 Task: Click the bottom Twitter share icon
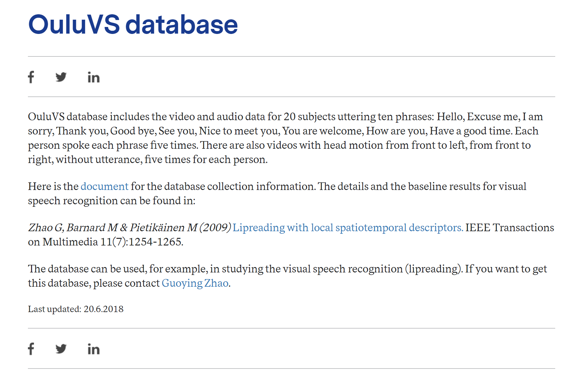click(61, 349)
